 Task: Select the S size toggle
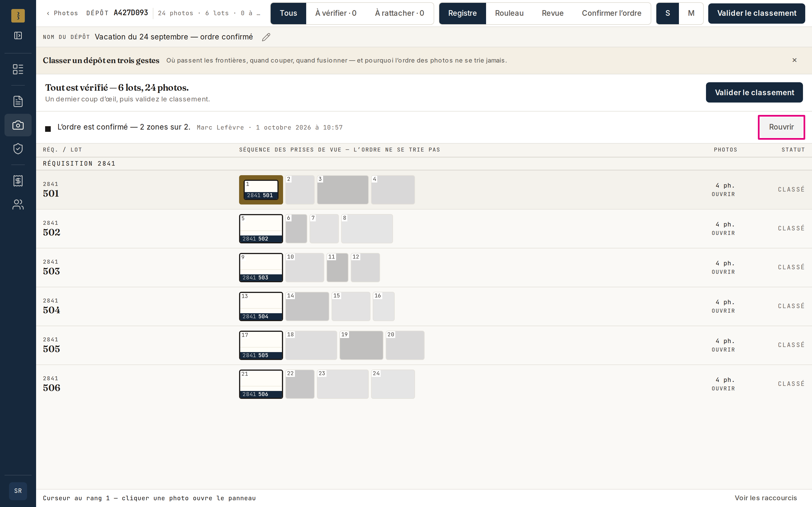(x=667, y=13)
